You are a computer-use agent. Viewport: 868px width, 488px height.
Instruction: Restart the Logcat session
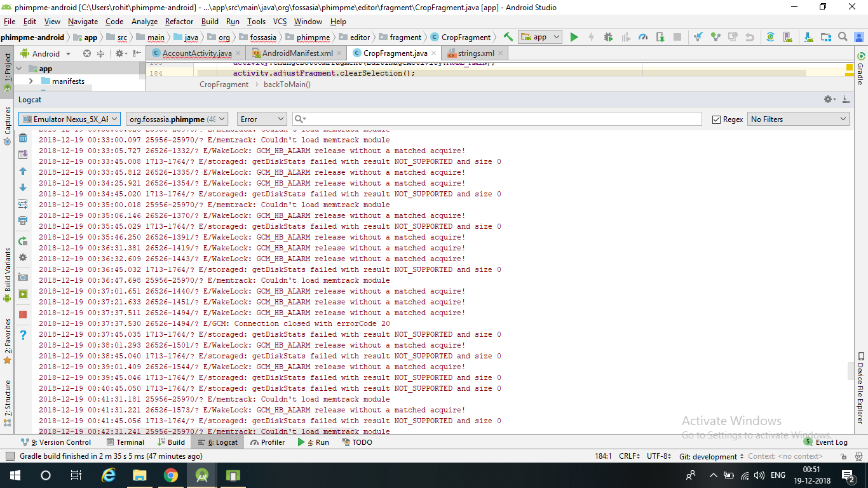tap(23, 240)
